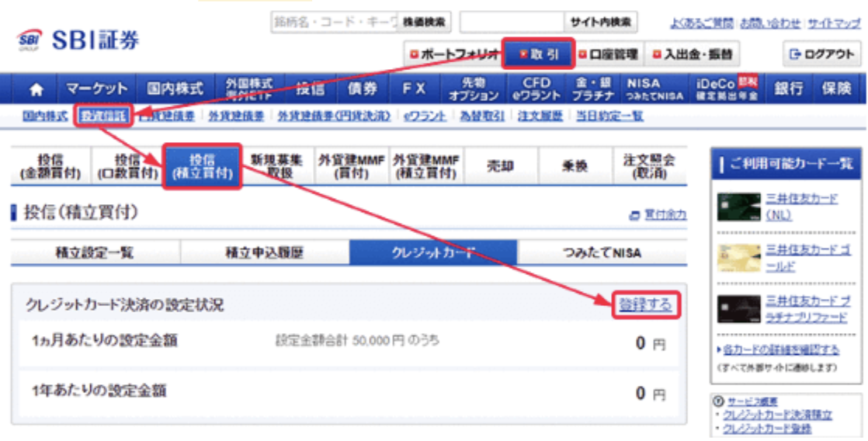Open the 三井住友カード(NL) link
The image size is (868, 441).
pyautogui.click(x=800, y=206)
